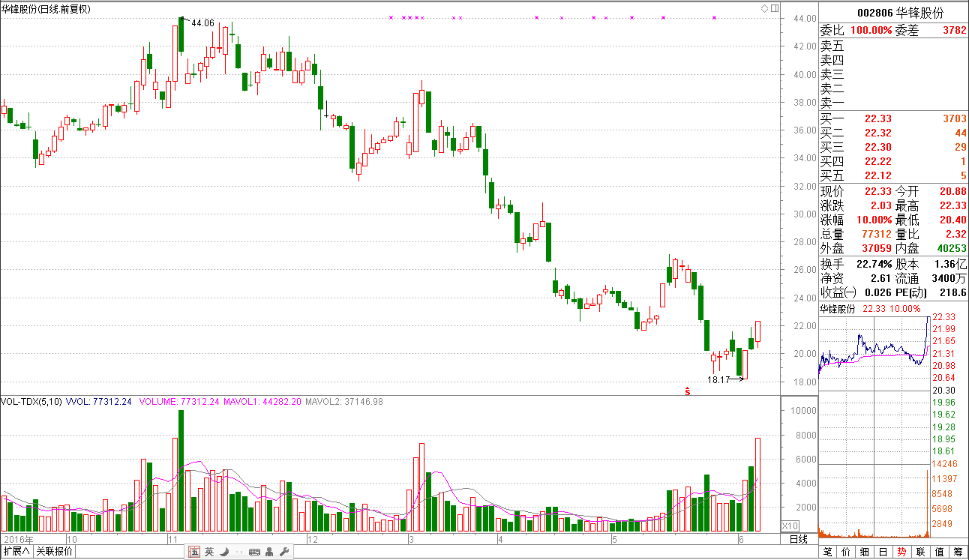Click the 外盘 37059 value

pos(877,249)
